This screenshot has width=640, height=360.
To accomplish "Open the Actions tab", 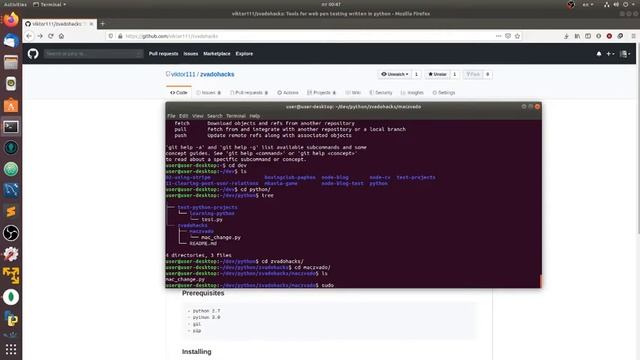I will coord(288,93).
